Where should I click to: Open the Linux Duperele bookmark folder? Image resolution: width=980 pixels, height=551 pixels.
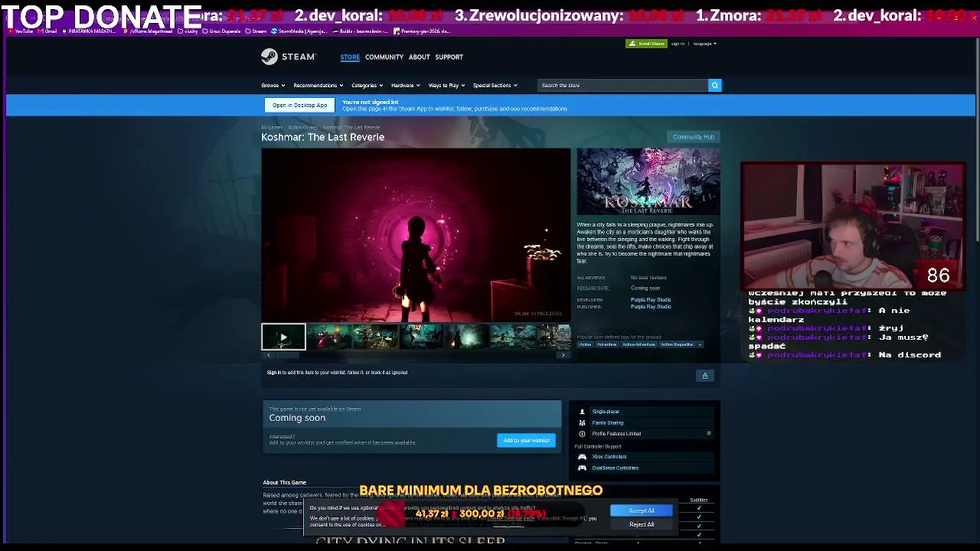point(222,31)
